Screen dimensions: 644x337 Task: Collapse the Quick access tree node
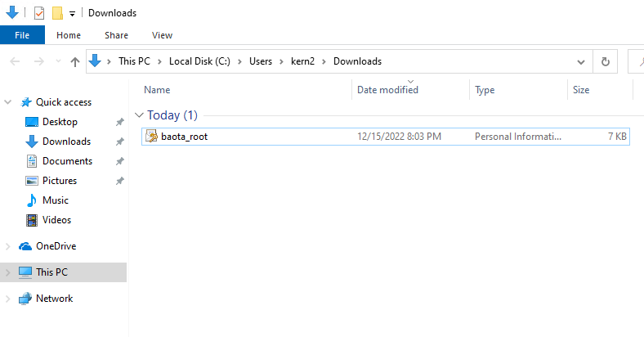[x=8, y=102]
